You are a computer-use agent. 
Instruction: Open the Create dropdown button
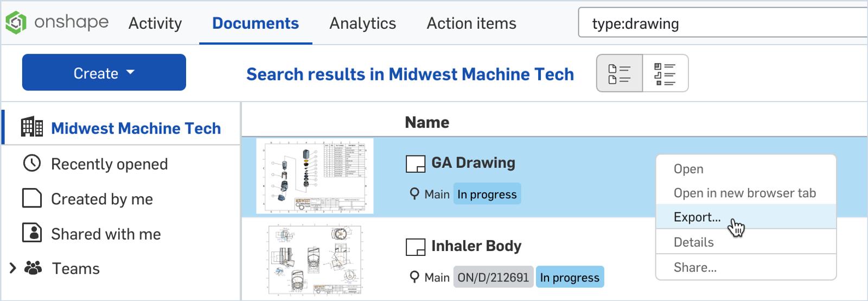tap(104, 72)
